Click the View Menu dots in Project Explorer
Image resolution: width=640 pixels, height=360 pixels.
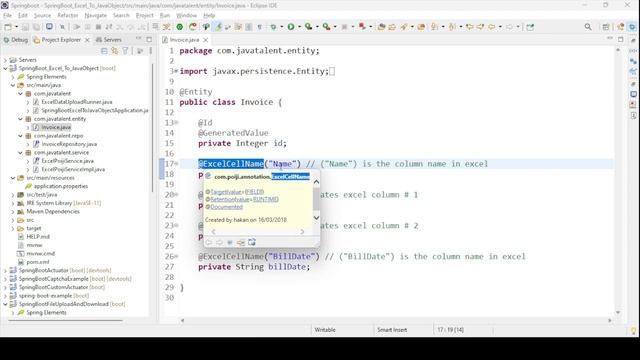click(x=151, y=51)
